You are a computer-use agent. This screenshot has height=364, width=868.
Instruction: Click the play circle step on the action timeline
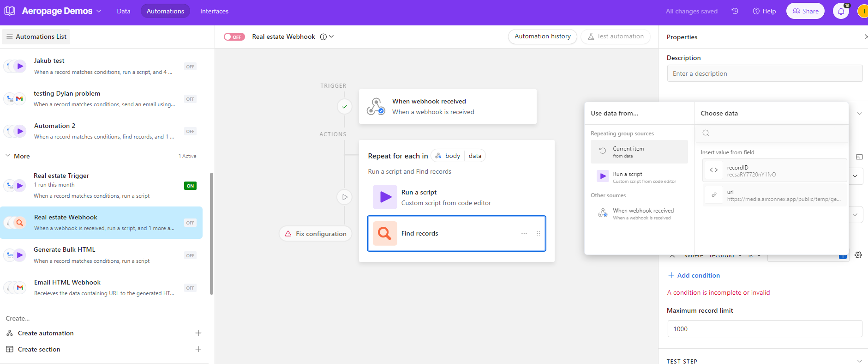[344, 197]
